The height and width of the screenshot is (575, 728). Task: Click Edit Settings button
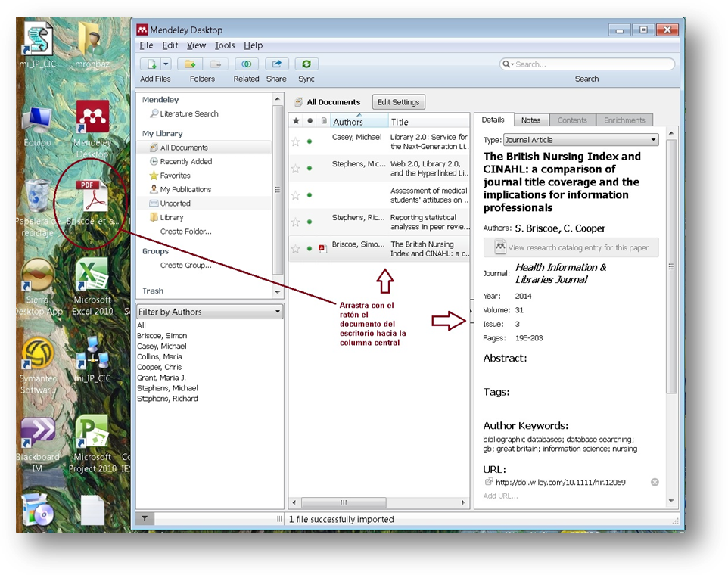point(398,102)
